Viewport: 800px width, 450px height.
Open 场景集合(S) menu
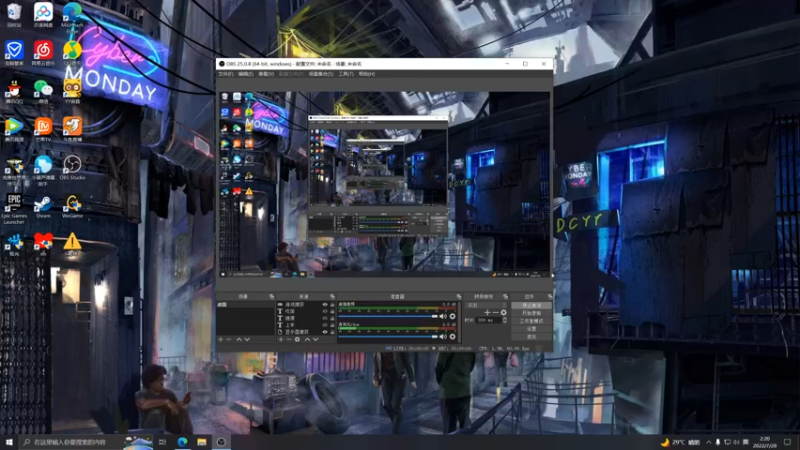(321, 74)
